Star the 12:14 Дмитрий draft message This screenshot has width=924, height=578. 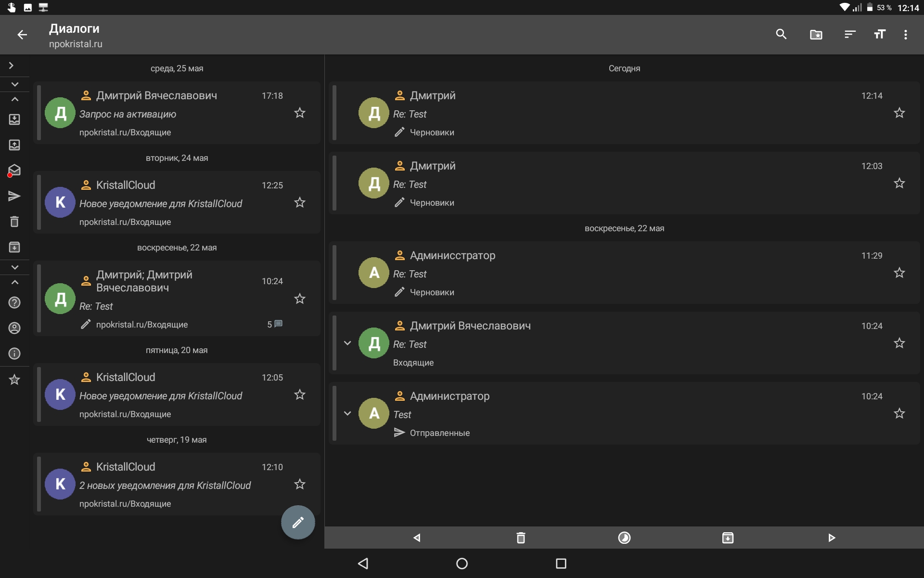click(899, 113)
